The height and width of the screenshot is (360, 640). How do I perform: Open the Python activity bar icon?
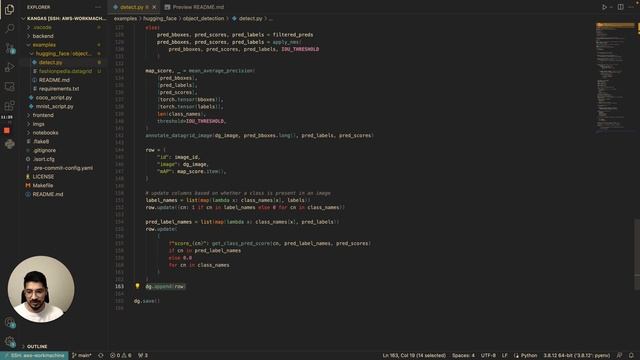pyautogui.click(x=9, y=144)
